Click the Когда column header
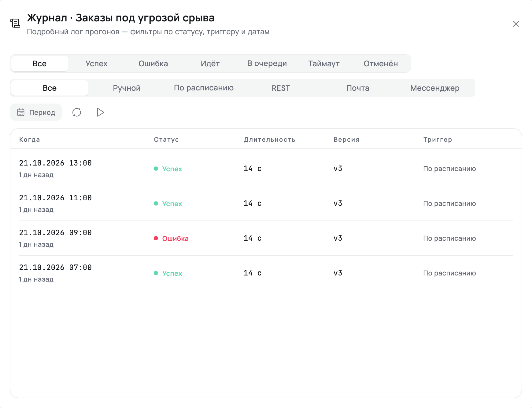Screen dimensions: 532x408 [x=30, y=140]
